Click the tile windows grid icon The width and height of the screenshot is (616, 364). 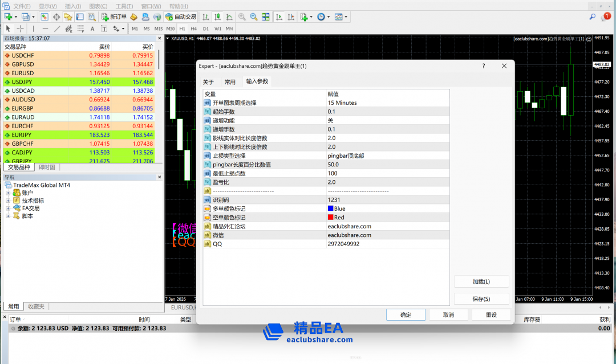266,17
